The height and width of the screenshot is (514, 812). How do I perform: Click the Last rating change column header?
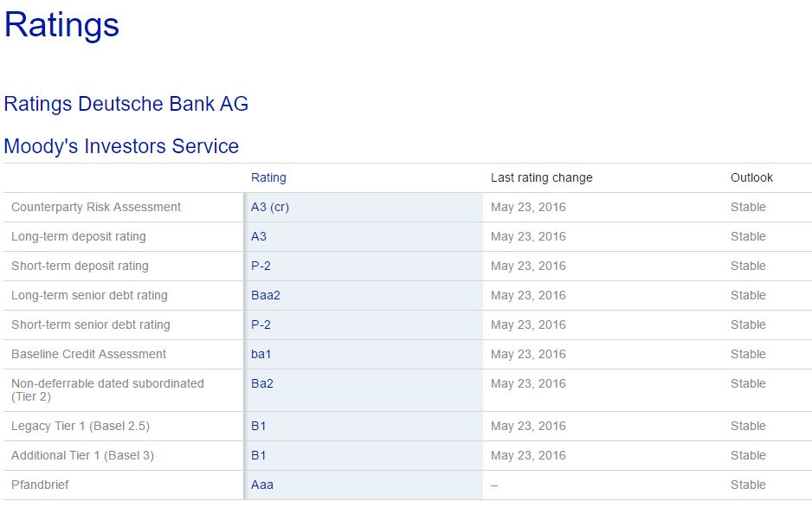coord(541,177)
